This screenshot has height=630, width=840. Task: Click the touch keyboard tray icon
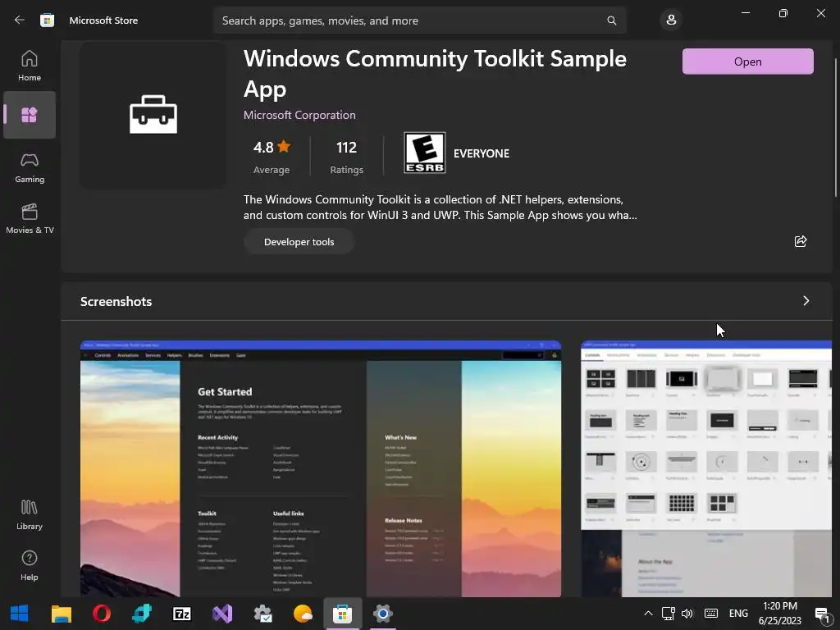pyautogui.click(x=711, y=614)
